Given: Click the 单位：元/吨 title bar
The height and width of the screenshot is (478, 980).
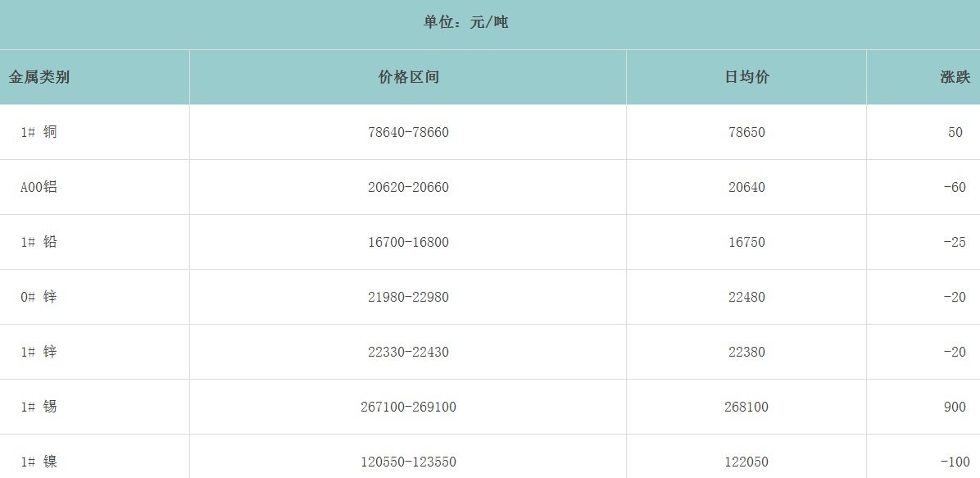Looking at the screenshot, I should (465, 22).
